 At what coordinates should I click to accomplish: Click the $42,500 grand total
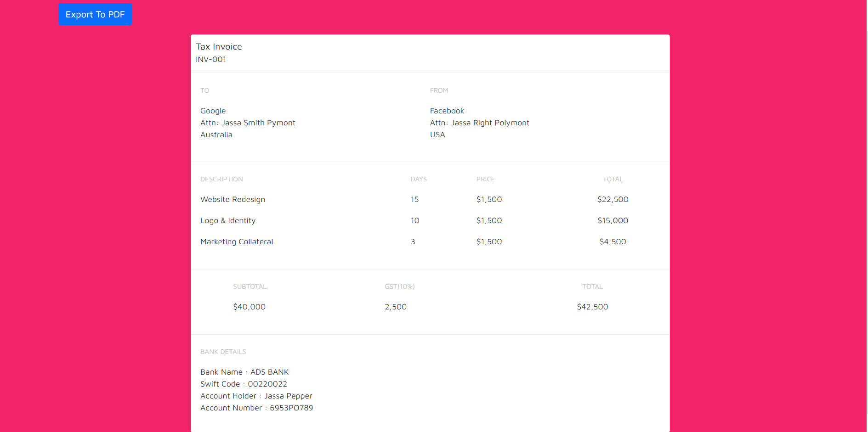[x=592, y=307]
